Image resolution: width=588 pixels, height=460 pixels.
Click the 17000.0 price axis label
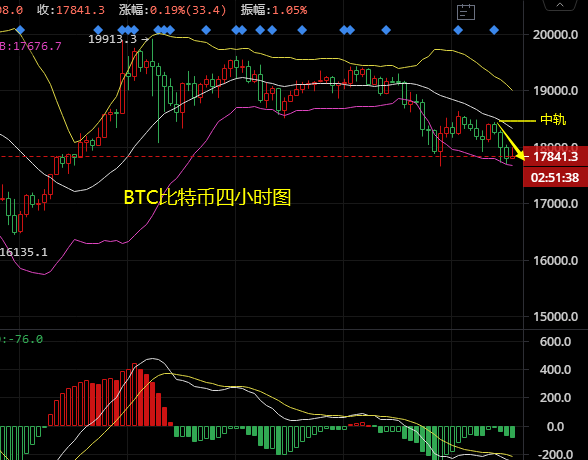[555, 204]
